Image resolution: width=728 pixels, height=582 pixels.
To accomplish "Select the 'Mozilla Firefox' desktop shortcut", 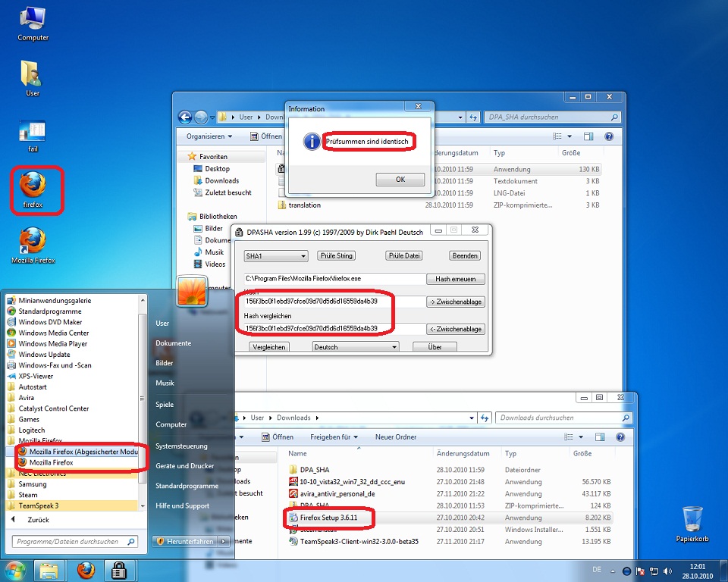I will (33, 245).
